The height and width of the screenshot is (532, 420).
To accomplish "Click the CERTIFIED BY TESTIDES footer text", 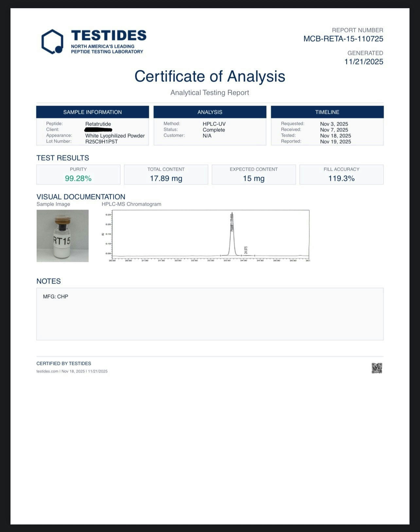I will (x=64, y=364).
